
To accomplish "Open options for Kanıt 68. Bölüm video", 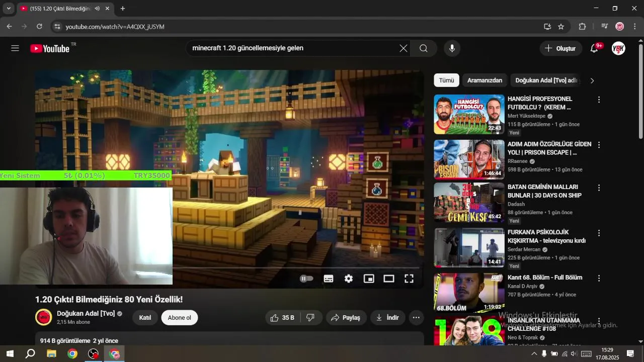I will click(599, 278).
